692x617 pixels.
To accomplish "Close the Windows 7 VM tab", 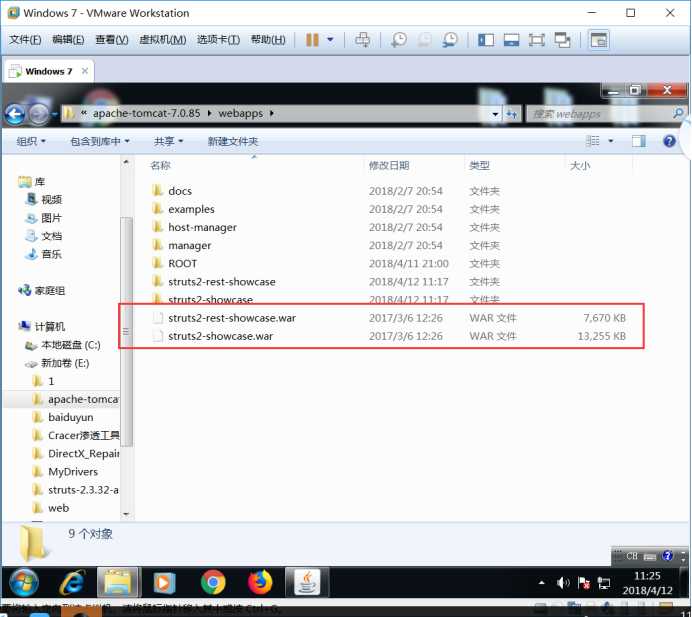I will 85,71.
